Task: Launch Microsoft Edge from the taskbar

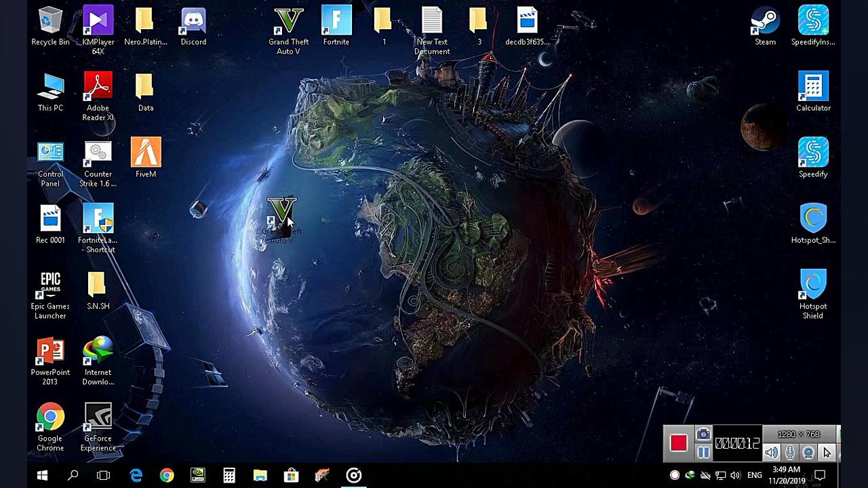Action: tap(136, 476)
